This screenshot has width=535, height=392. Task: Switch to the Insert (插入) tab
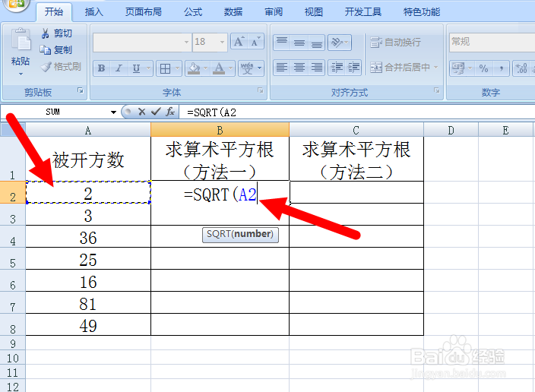tap(93, 12)
